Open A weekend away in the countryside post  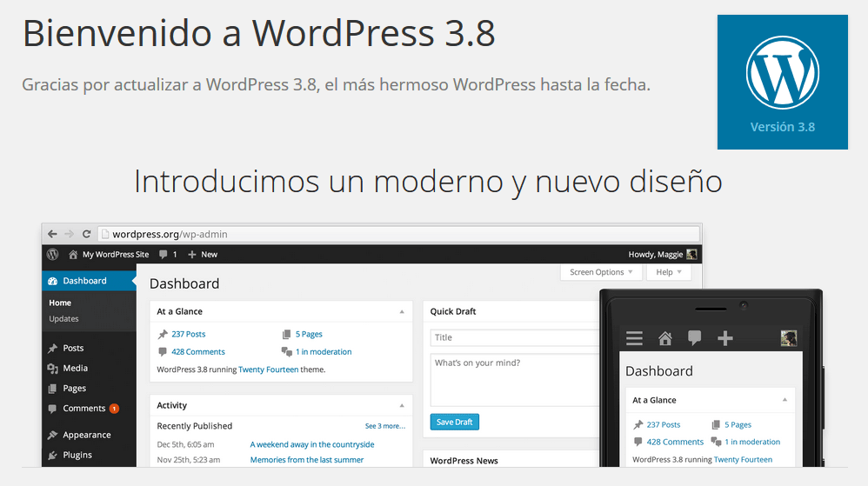pos(312,444)
